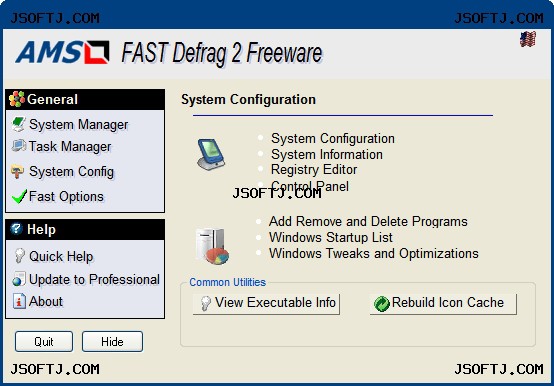The image size is (554, 386).
Task: Click the green refresh icon on Rebuild Icon Cache
Action: [x=382, y=304]
